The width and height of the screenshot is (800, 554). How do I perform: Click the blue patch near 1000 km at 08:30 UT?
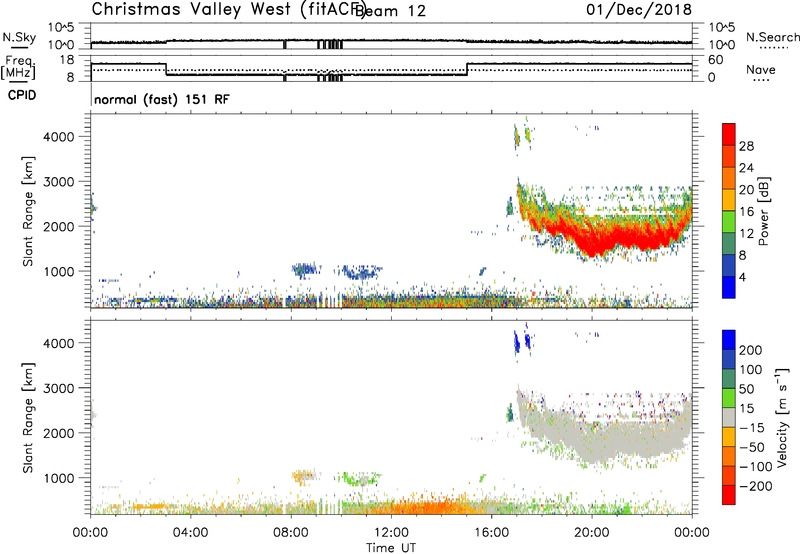tap(306, 270)
